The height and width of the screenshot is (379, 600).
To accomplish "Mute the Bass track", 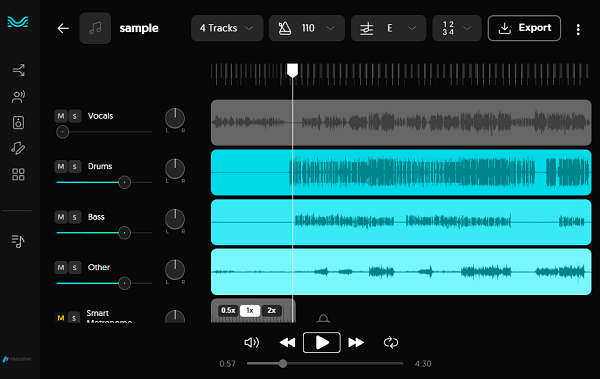I will point(61,217).
